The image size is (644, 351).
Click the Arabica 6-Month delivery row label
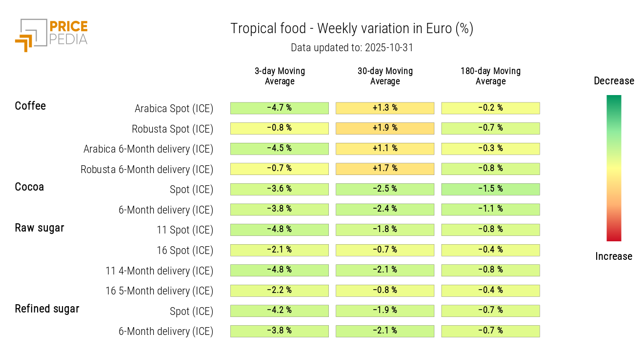coord(148,149)
